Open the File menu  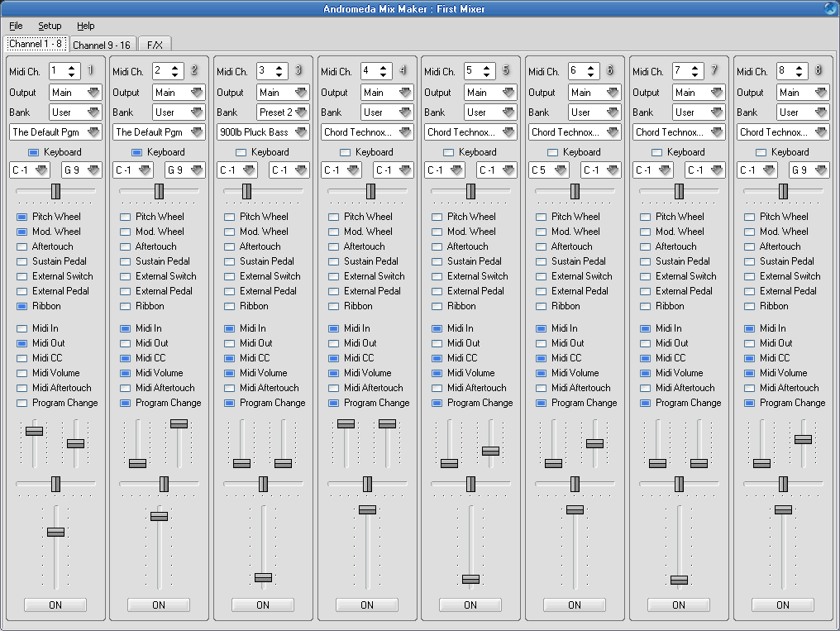[x=16, y=26]
